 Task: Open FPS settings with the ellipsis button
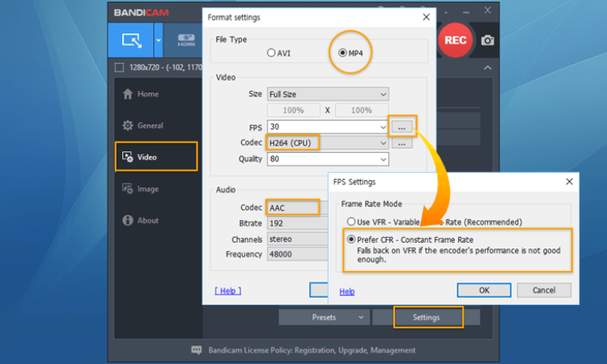pyautogui.click(x=401, y=126)
